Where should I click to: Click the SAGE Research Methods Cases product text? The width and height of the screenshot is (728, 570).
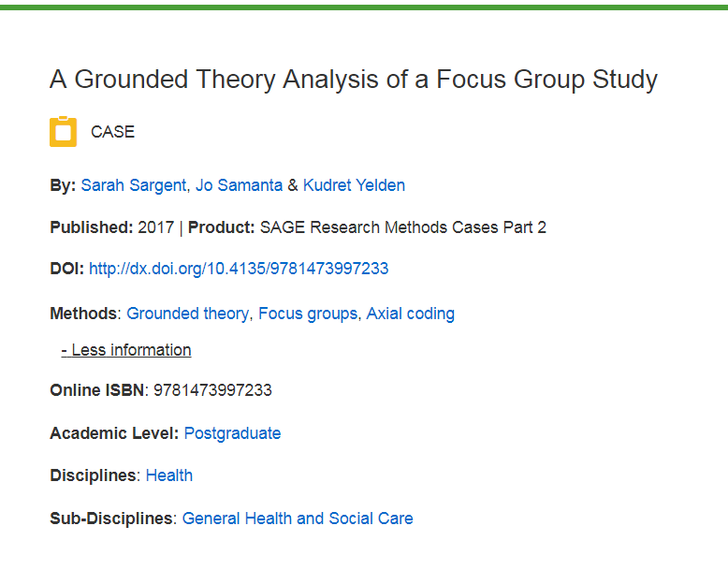[x=403, y=227]
